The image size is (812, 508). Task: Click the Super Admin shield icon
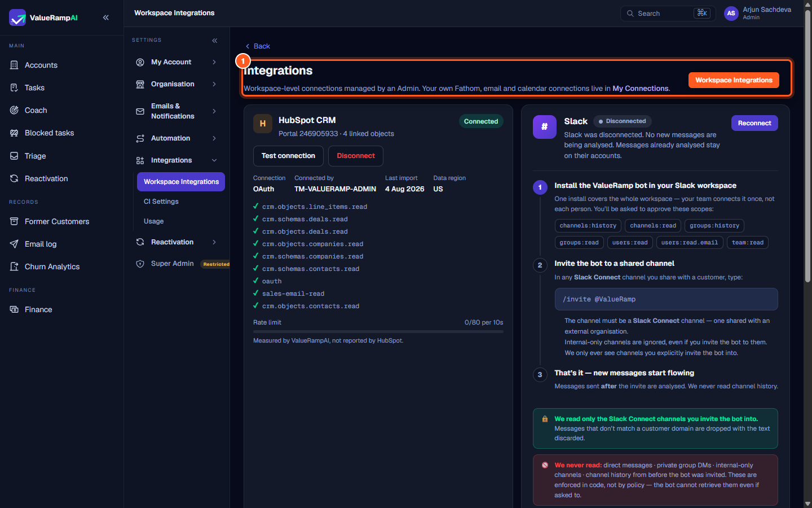[x=140, y=264]
